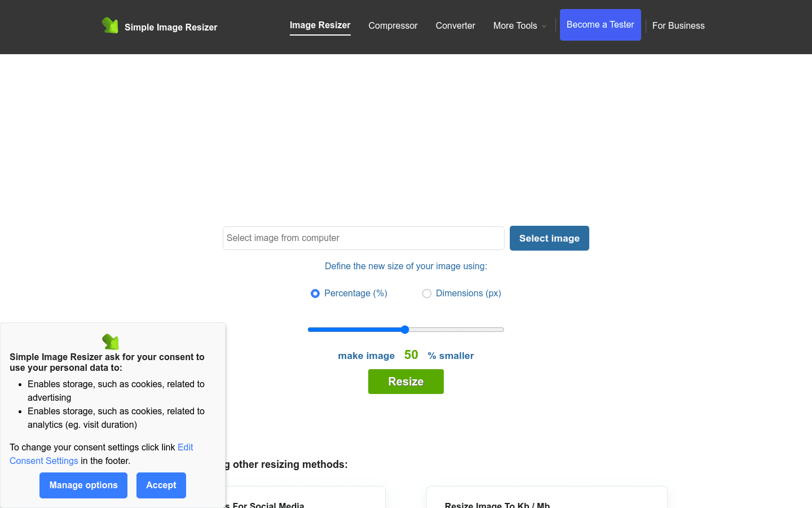The height and width of the screenshot is (508, 812).
Task: Expand the More Tools dropdown
Action: pyautogui.click(x=515, y=25)
